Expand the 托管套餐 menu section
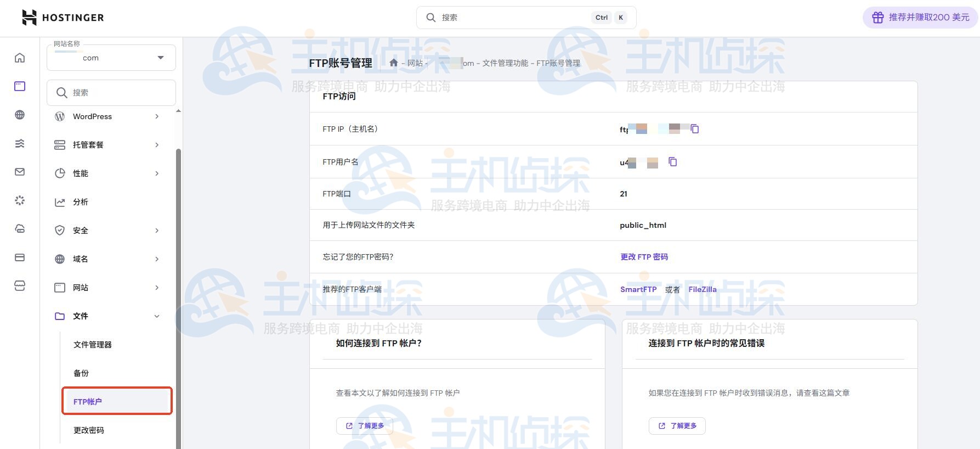This screenshot has height=449, width=980. [x=157, y=145]
